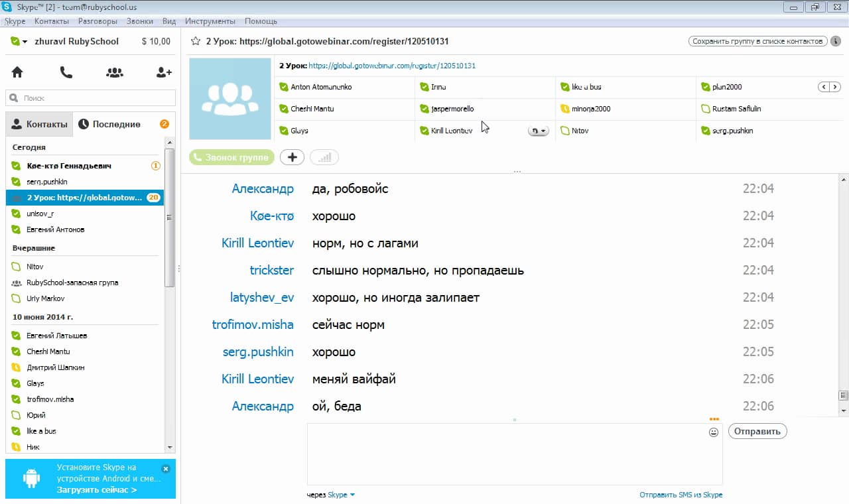Screen dimensions: 849x504
Task: Click Сохранить группу в списке контактов
Action: tap(758, 41)
